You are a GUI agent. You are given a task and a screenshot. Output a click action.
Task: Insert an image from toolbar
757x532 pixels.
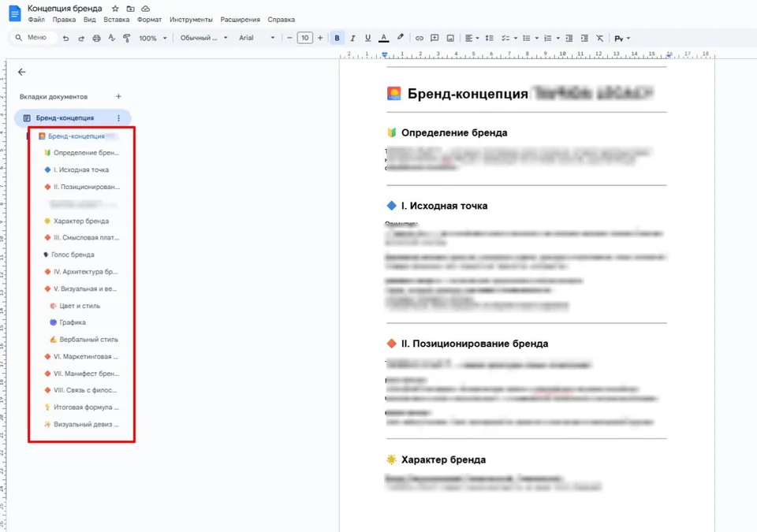point(450,38)
